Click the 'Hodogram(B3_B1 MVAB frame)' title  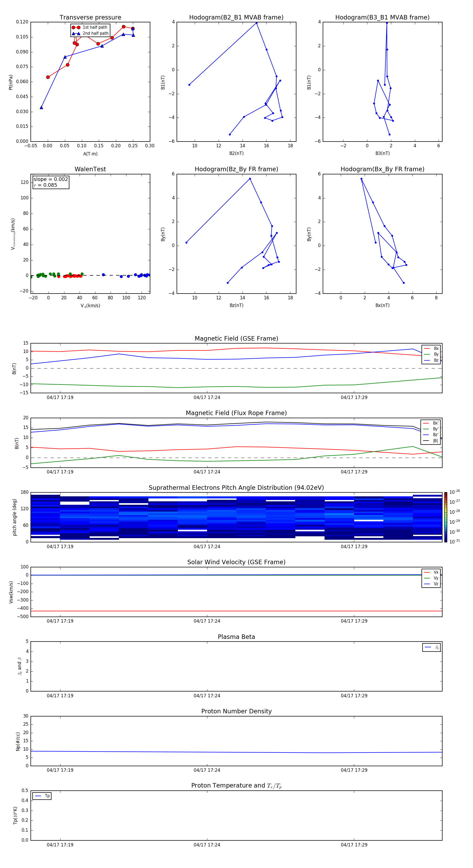(x=382, y=18)
